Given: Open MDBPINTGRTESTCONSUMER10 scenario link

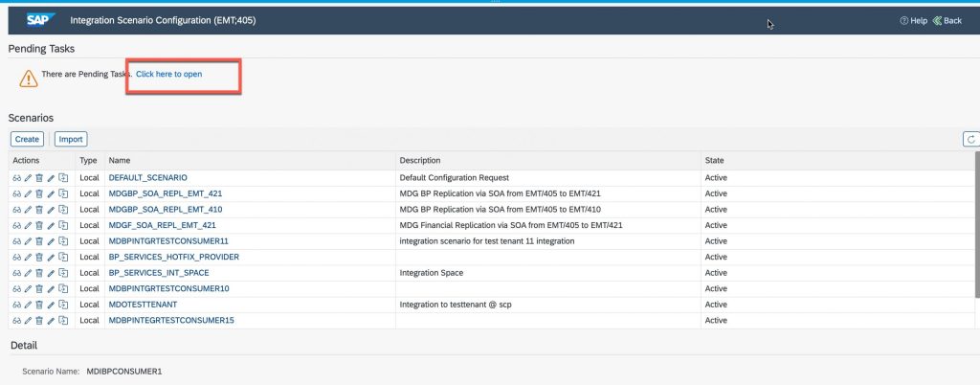Looking at the screenshot, I should (x=168, y=289).
